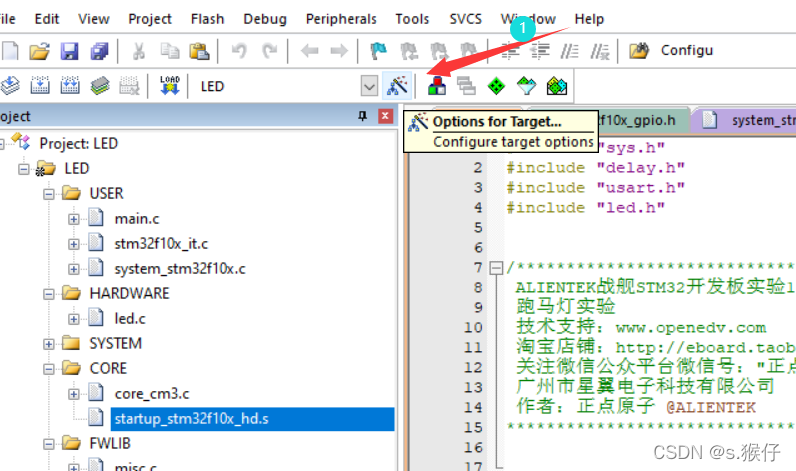Collapse the HARDWARE folder

[x=49, y=294]
